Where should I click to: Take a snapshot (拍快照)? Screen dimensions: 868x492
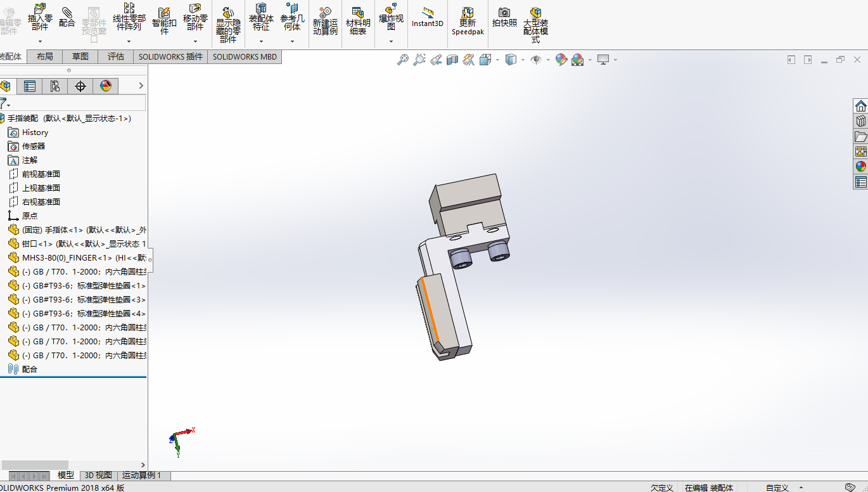tap(504, 17)
